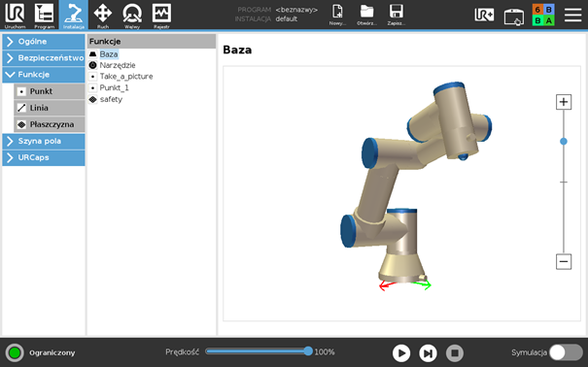Save using the Zapisz floppy icon
588x367 pixels.
(396, 15)
